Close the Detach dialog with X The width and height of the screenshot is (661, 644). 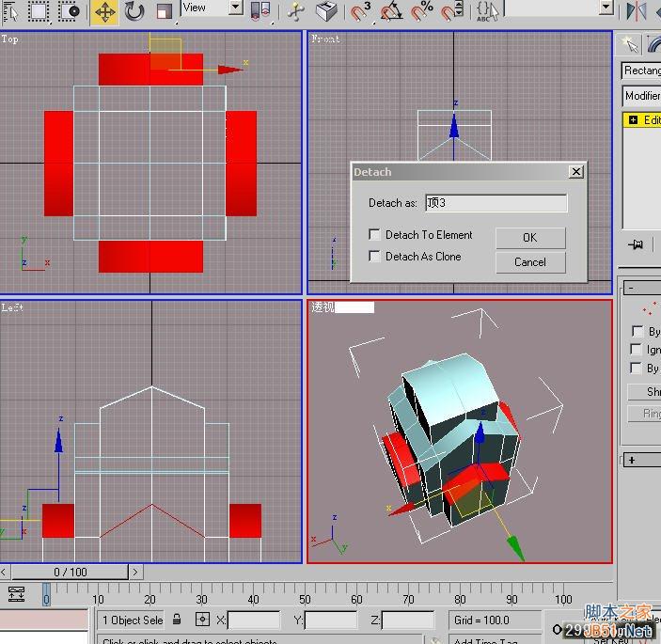coord(575,171)
